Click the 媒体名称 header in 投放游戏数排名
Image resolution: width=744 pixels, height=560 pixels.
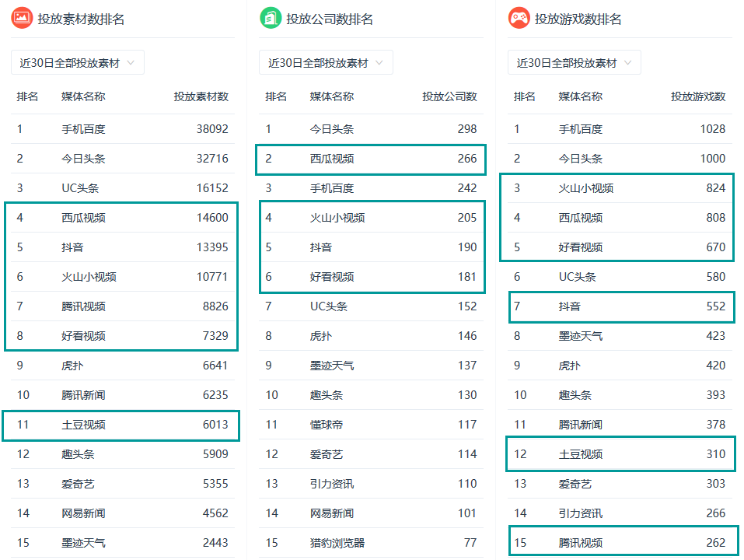tap(581, 96)
